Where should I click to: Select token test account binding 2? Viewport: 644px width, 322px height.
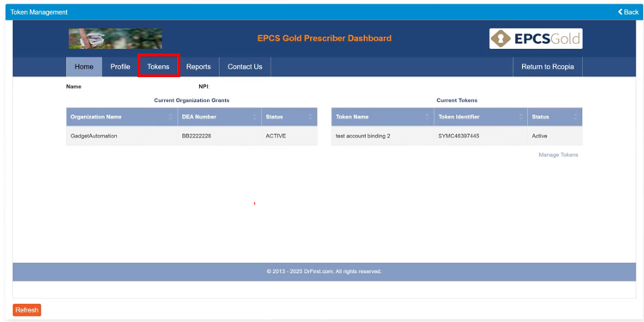pyautogui.click(x=382, y=136)
